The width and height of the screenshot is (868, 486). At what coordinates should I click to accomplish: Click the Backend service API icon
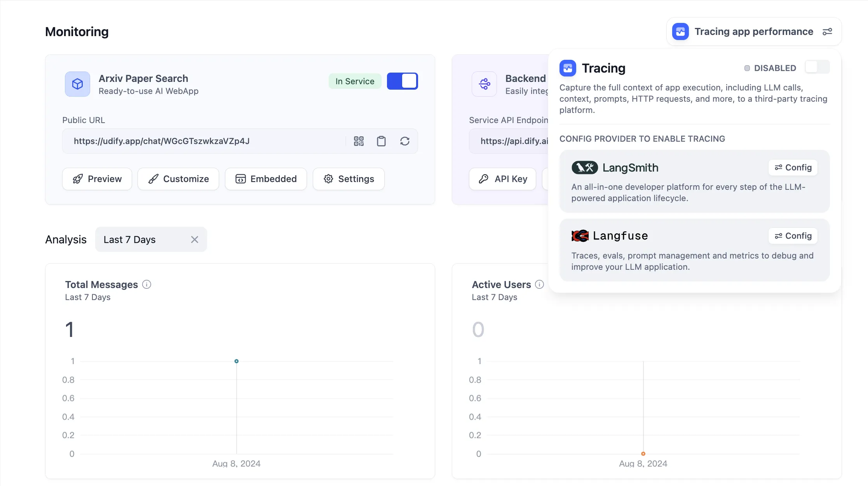pyautogui.click(x=484, y=84)
